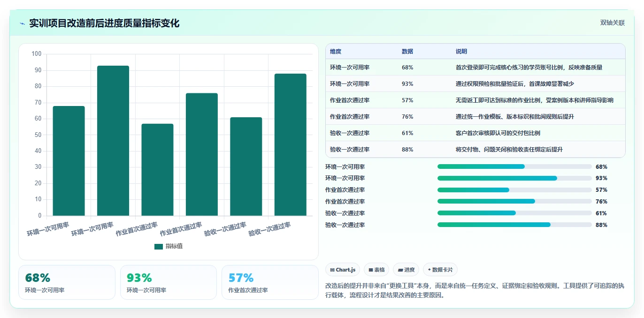Click the y-axis label 100
This screenshot has width=644, height=318.
(x=37, y=54)
